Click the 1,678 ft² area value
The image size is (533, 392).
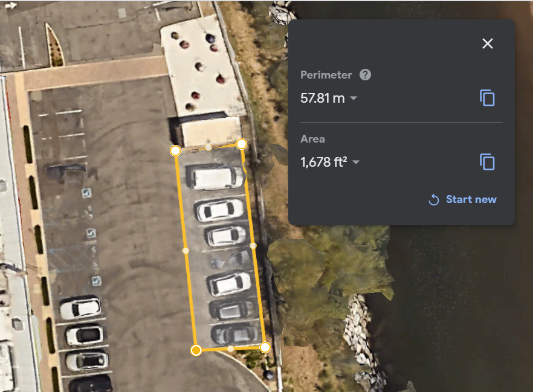pos(324,162)
